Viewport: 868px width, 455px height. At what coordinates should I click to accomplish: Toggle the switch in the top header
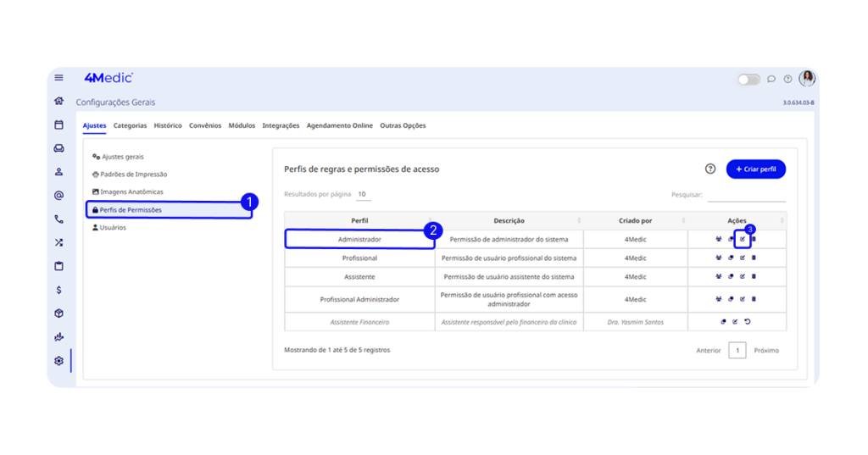pos(748,79)
